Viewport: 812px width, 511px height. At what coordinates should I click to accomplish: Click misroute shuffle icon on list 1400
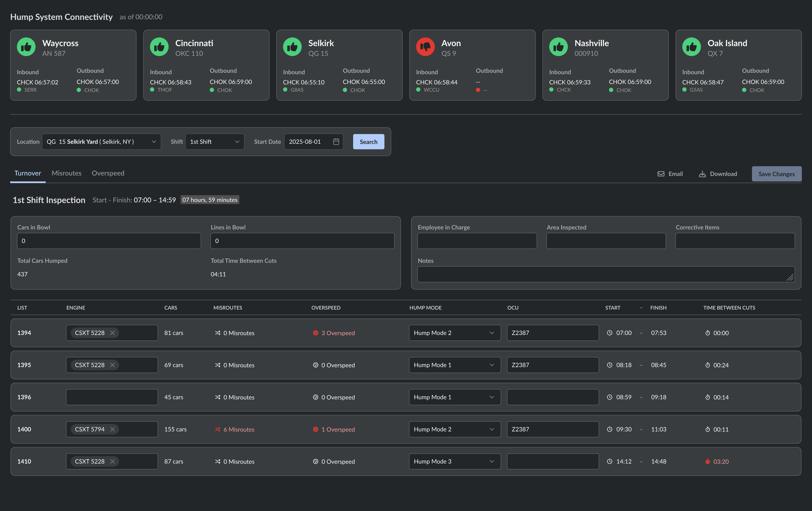click(218, 429)
